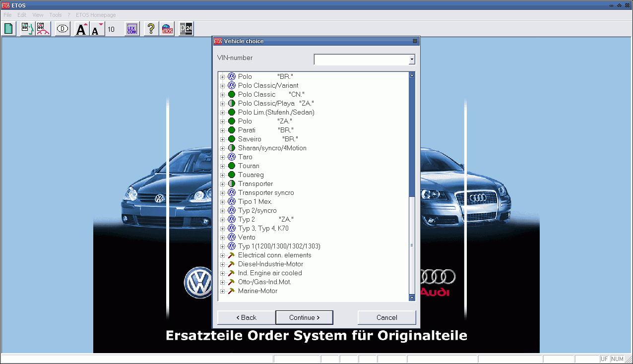633x364 pixels.
Task: Select the Touareg tree row text
Action: [x=251, y=175]
